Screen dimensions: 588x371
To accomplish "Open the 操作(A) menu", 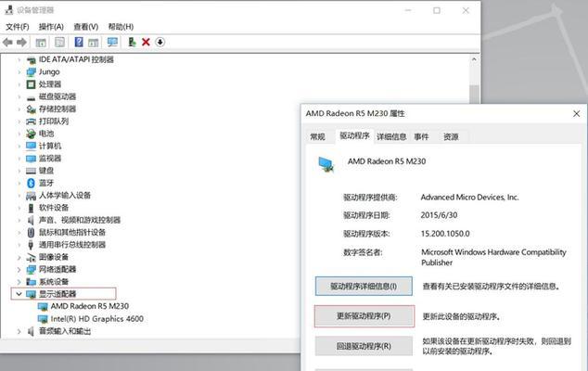I will click(x=51, y=27).
